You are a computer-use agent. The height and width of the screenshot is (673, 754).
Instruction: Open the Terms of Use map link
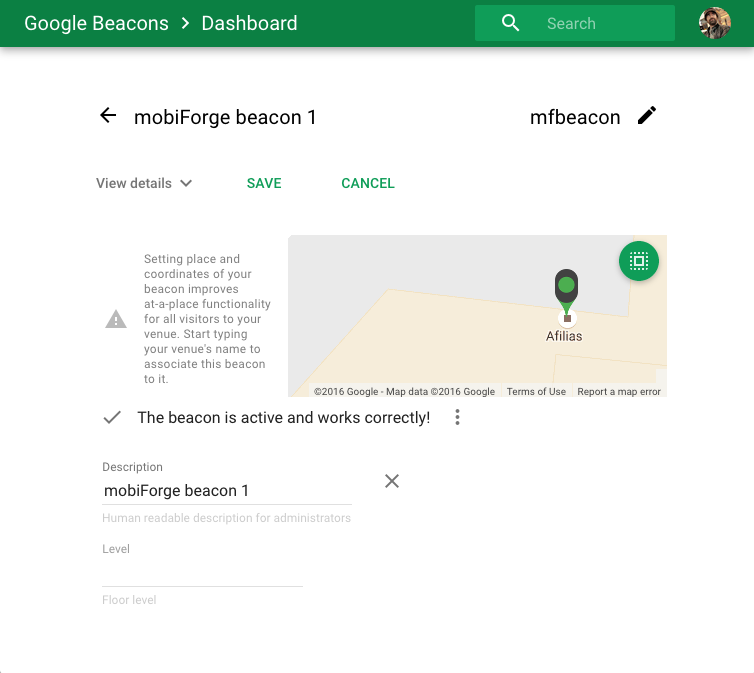coord(536,391)
